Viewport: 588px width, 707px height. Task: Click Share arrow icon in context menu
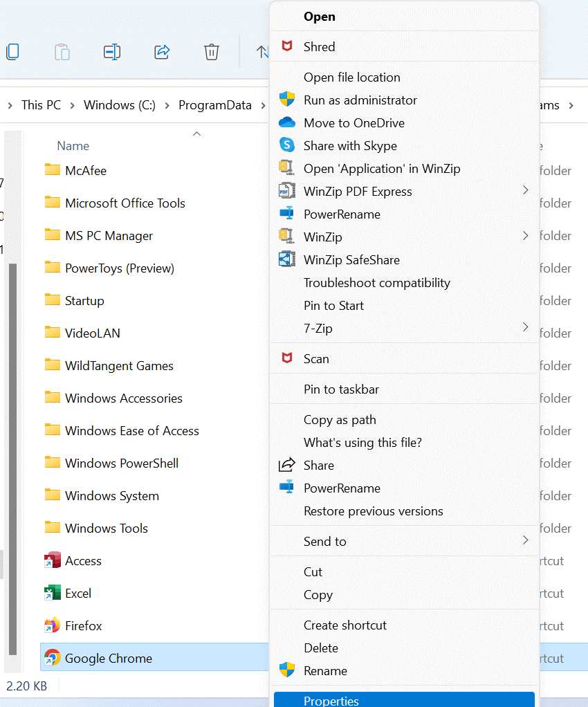point(287,465)
